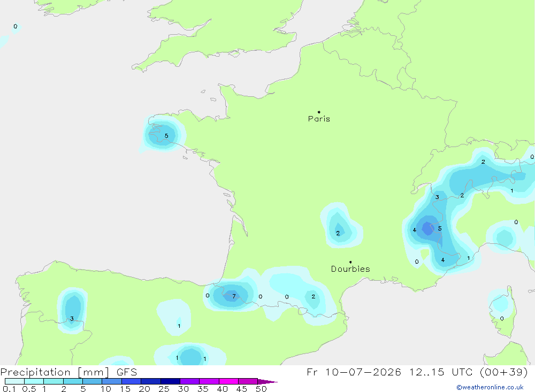Select the Dourbies location dot marker
Viewport: 535px width, 392px height.
click(350, 262)
